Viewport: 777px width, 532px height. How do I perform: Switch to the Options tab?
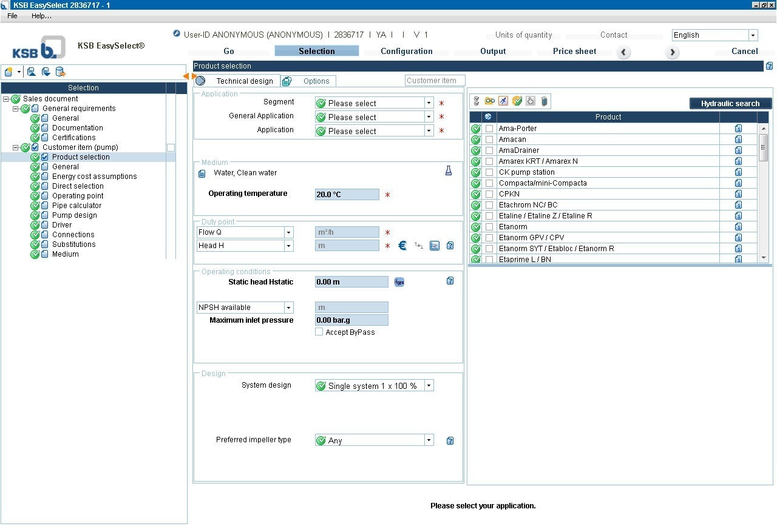coord(309,81)
